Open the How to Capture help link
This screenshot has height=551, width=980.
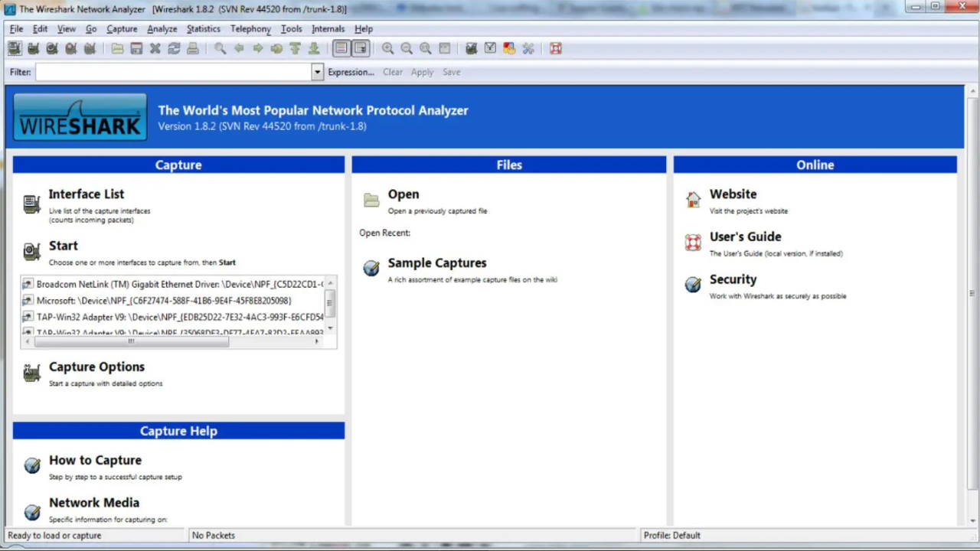pyautogui.click(x=95, y=460)
